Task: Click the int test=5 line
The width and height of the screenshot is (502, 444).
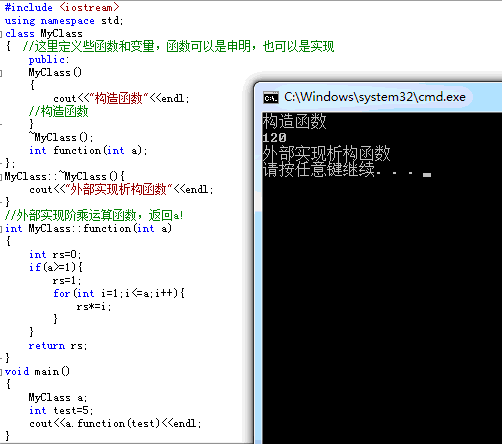Action: (x=61, y=410)
